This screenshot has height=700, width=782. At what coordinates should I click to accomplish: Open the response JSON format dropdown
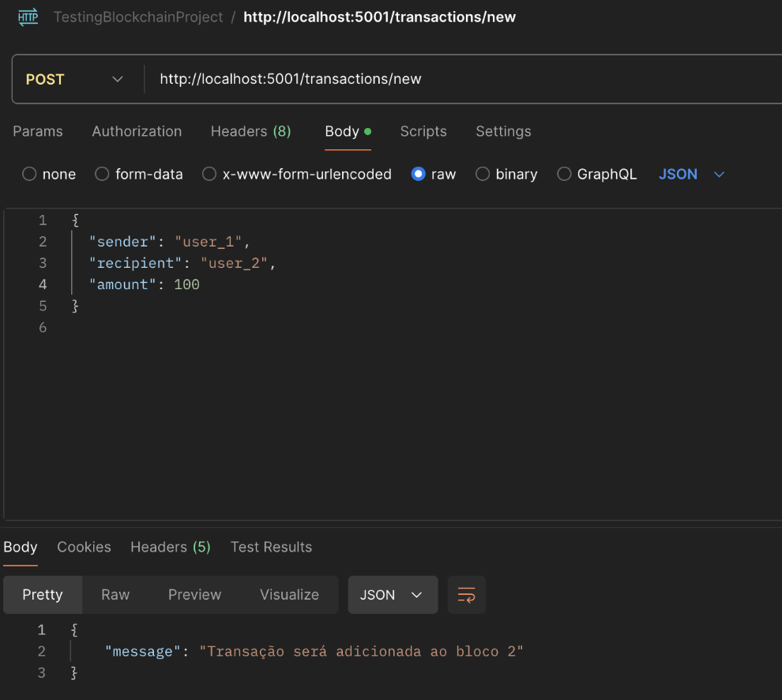click(x=393, y=595)
